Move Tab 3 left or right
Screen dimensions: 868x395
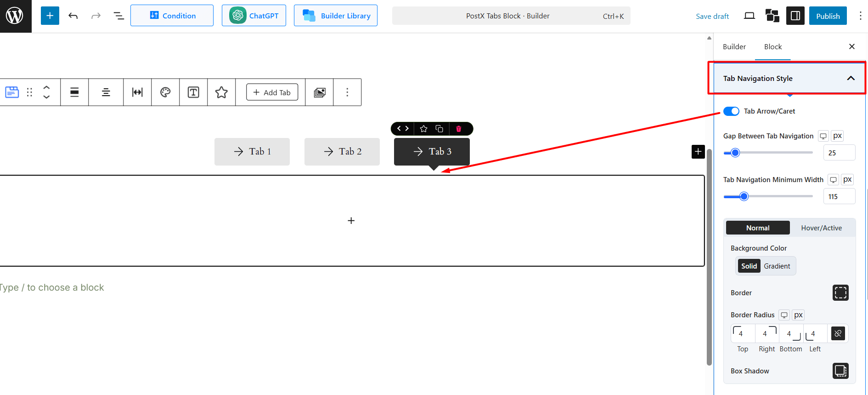[x=403, y=129]
